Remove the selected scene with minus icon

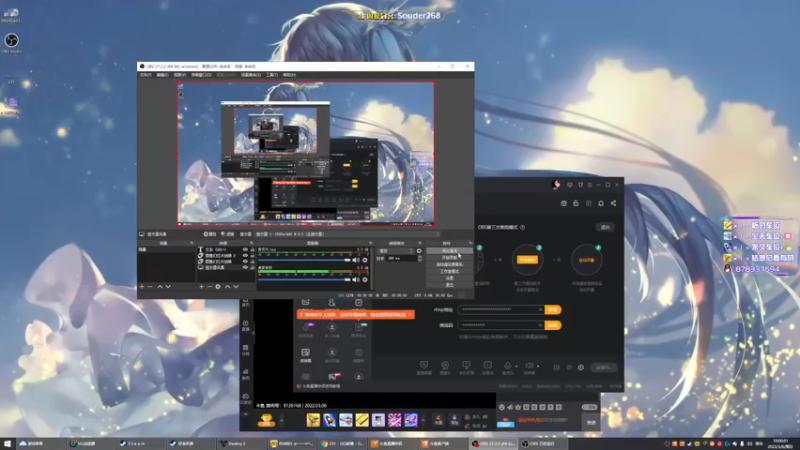150,287
